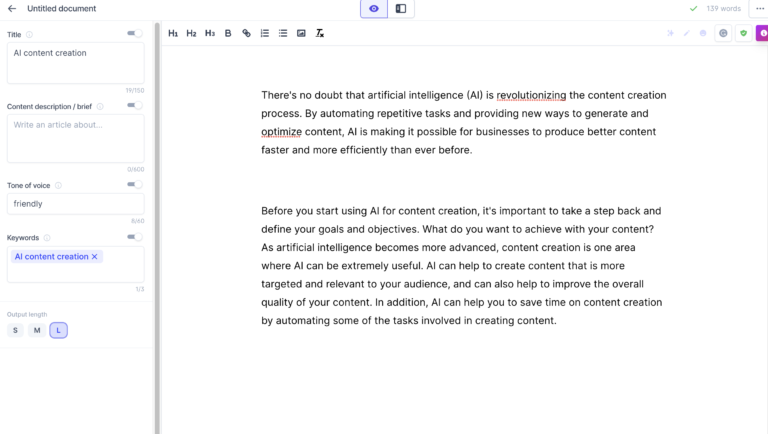Screen dimensions: 768x434
Task: Click the underlined word revolutionizing
Action: click(x=531, y=95)
